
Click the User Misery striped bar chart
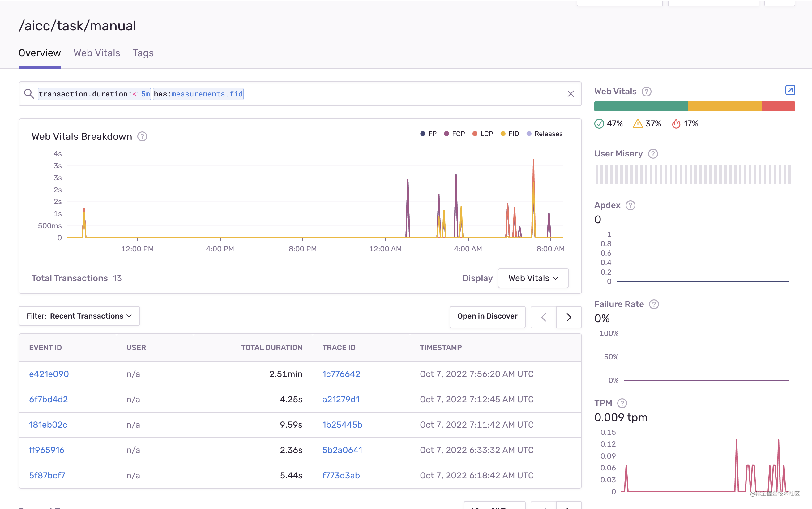[693, 174]
